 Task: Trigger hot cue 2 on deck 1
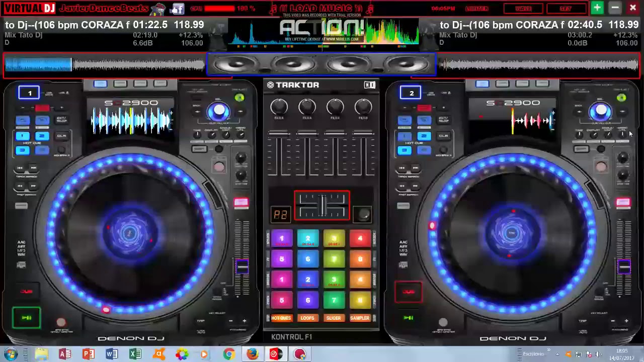(42, 136)
